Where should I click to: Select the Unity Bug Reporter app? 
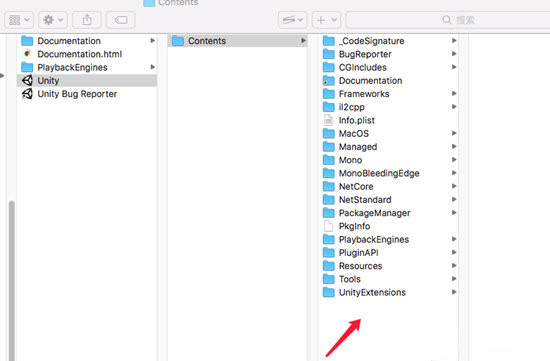coord(69,94)
